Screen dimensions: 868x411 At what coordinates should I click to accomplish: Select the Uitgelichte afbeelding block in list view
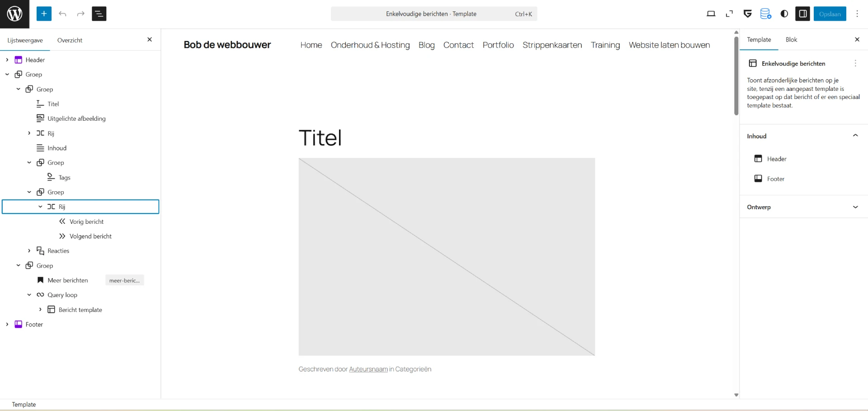76,118
